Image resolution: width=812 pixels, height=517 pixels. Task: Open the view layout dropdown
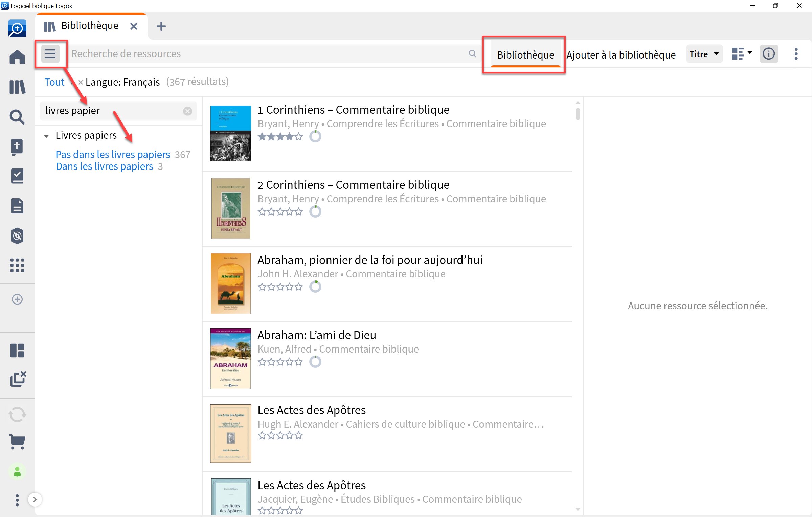coord(742,53)
